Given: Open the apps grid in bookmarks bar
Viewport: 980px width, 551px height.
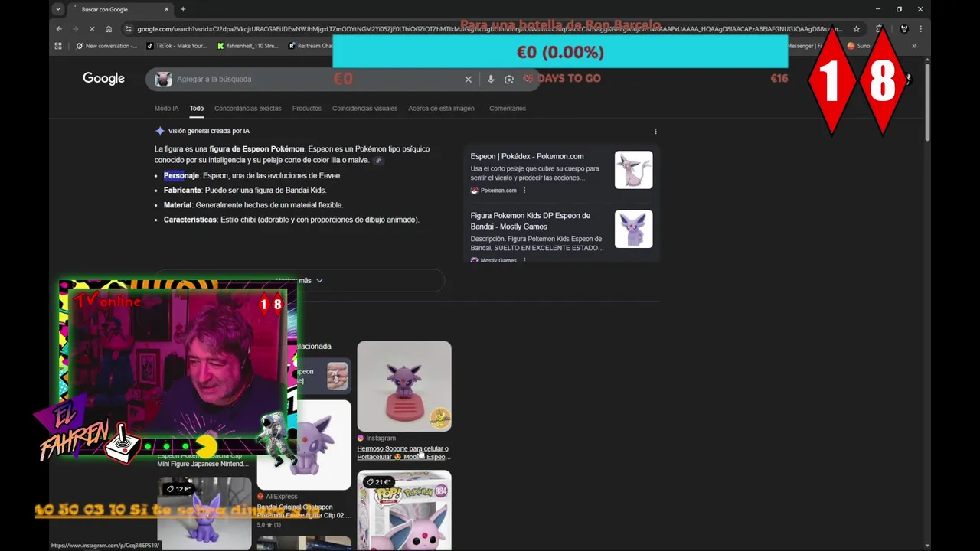Looking at the screenshot, I should [58, 46].
